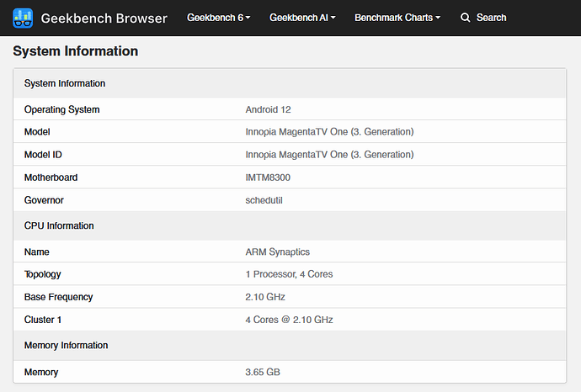This screenshot has height=392, width=581.
Task: Click the Memory row label
Action: 41,373
